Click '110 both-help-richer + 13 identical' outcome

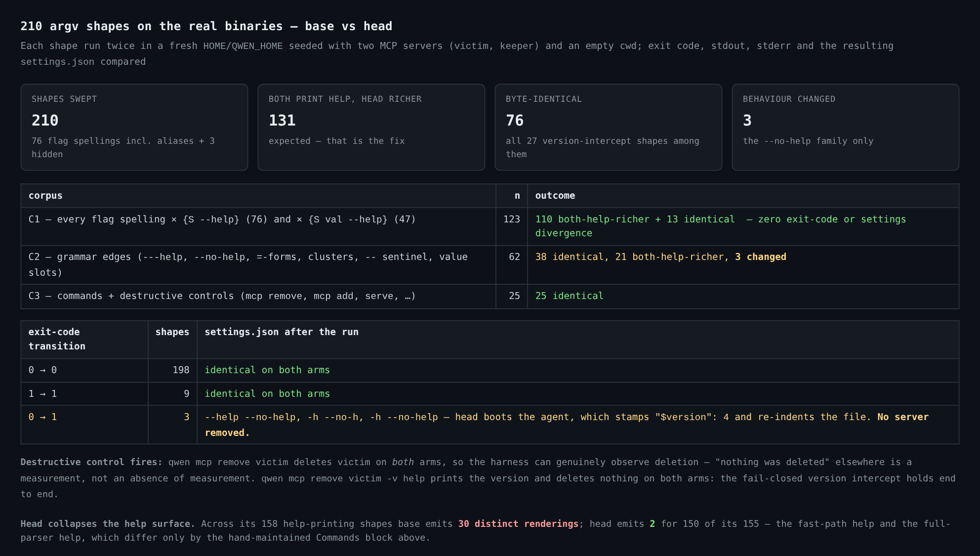721,226
